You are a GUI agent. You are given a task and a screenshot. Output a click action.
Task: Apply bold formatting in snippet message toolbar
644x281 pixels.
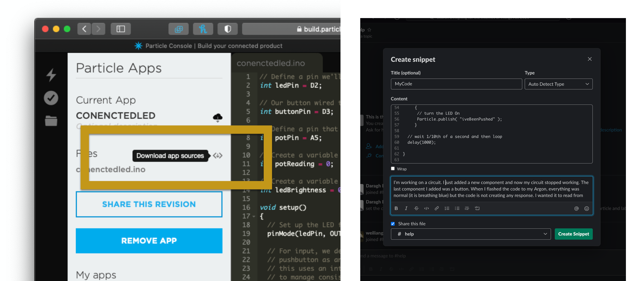[396, 208]
